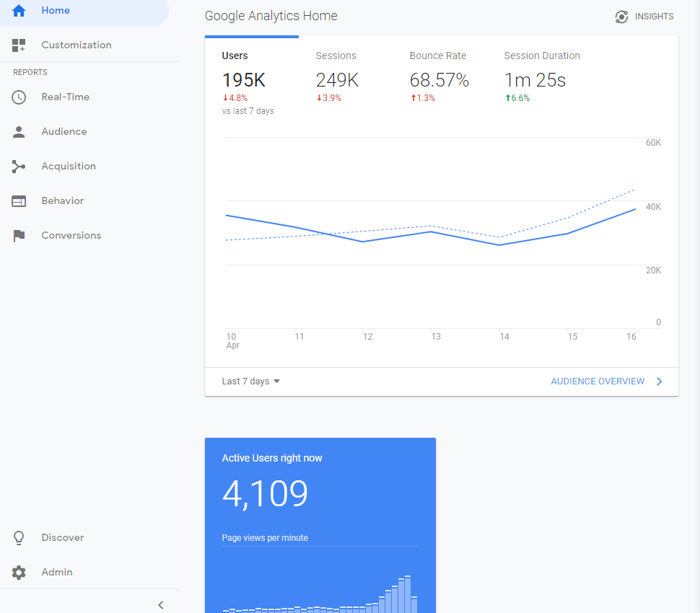Viewport: 700px width, 613px height.
Task: Click the 1m 25s duration value
Action: pyautogui.click(x=535, y=80)
